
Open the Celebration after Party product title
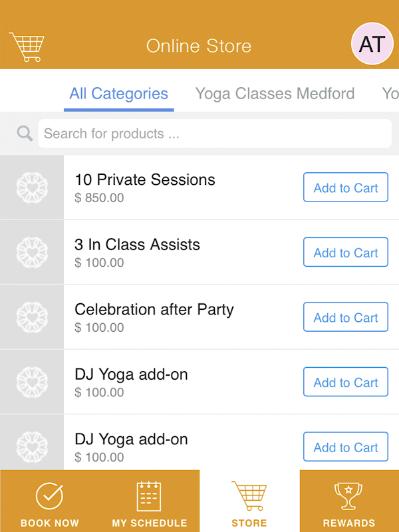click(154, 310)
